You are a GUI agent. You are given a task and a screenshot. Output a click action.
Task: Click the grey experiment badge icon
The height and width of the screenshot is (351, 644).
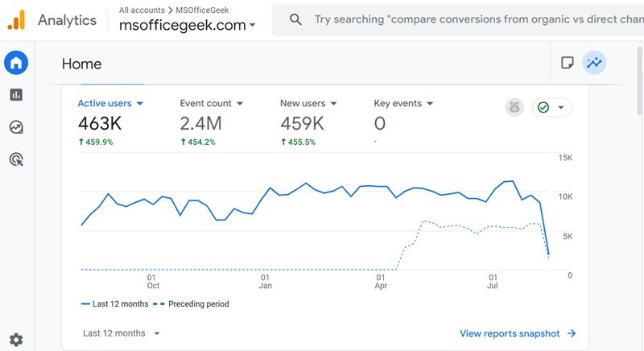click(514, 107)
